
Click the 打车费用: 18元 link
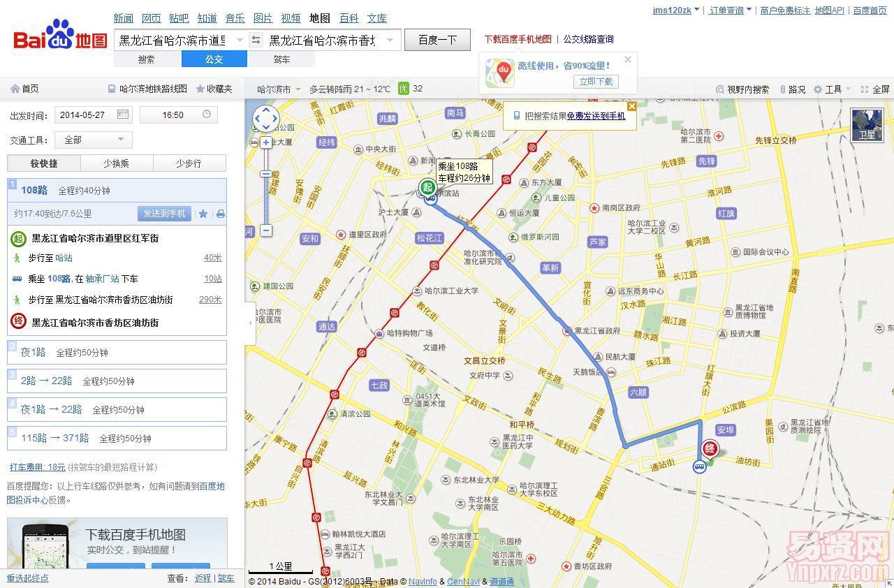click(x=37, y=467)
